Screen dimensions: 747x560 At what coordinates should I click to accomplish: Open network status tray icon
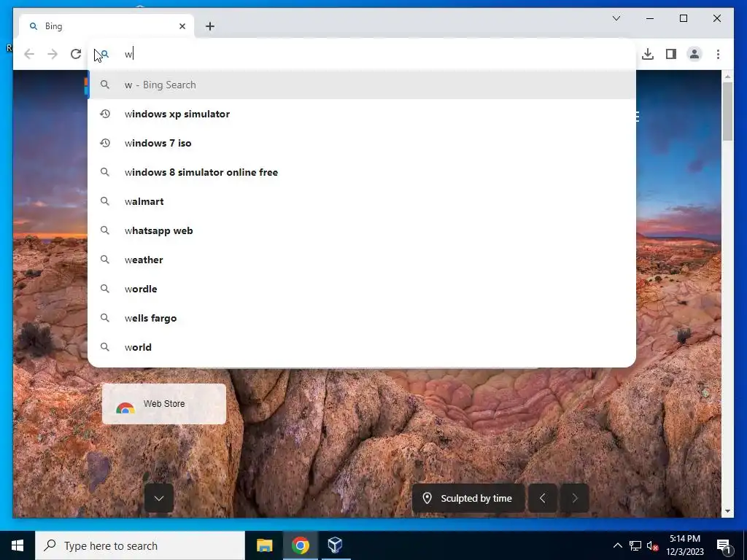635,545
